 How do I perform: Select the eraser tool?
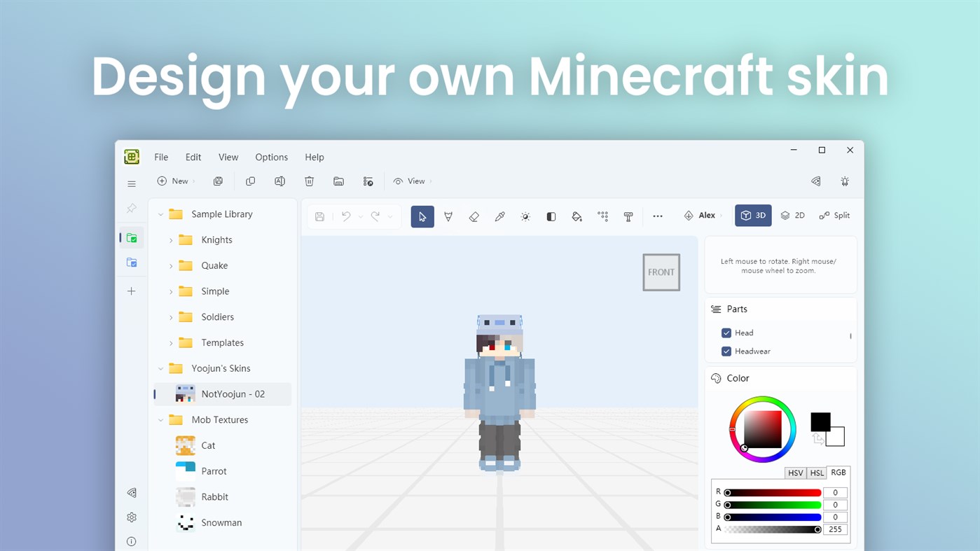click(x=474, y=216)
